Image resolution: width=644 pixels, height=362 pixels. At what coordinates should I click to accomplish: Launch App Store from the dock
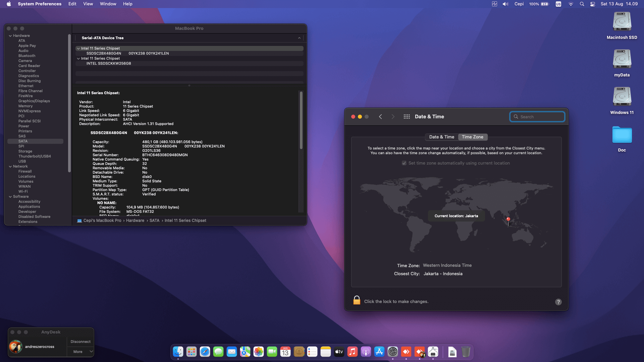click(379, 352)
